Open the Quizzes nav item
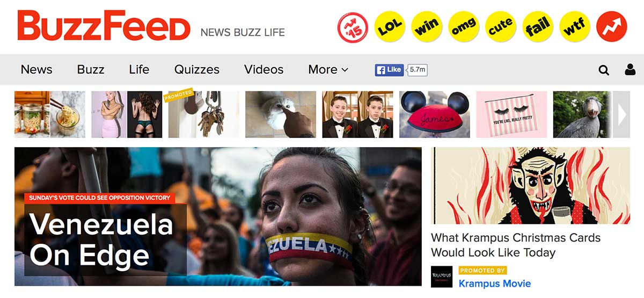The height and width of the screenshot is (298, 644). point(197,69)
